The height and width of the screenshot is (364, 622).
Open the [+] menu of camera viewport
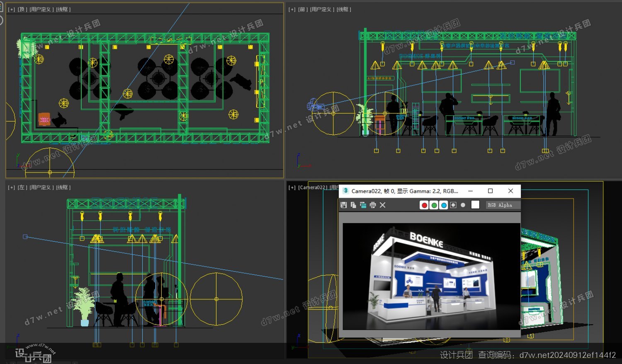[292, 187]
